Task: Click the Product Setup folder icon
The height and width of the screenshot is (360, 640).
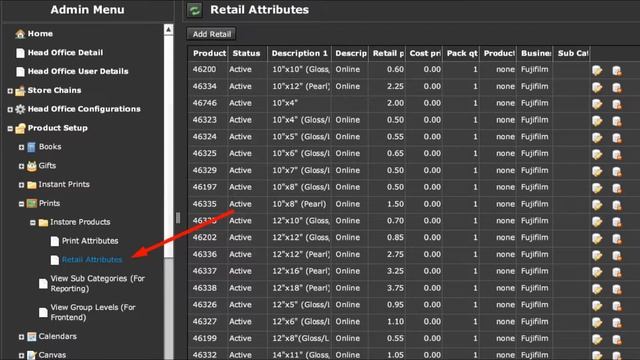Action: [20, 129]
